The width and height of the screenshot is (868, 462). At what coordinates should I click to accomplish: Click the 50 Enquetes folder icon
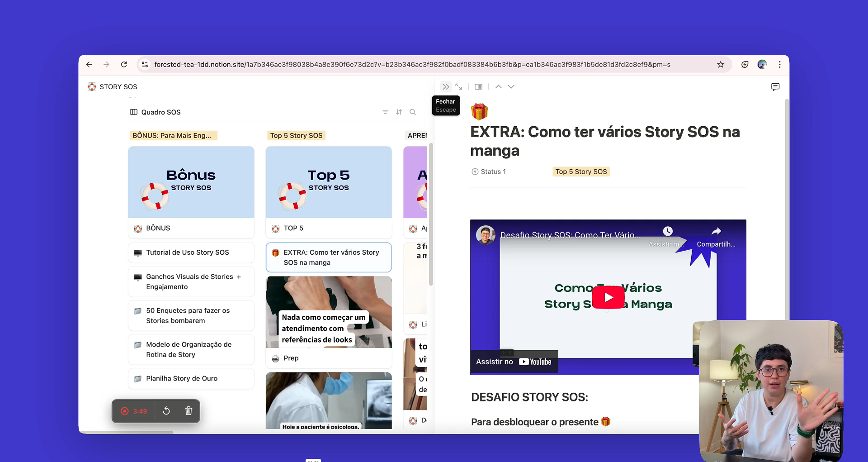pos(138,311)
